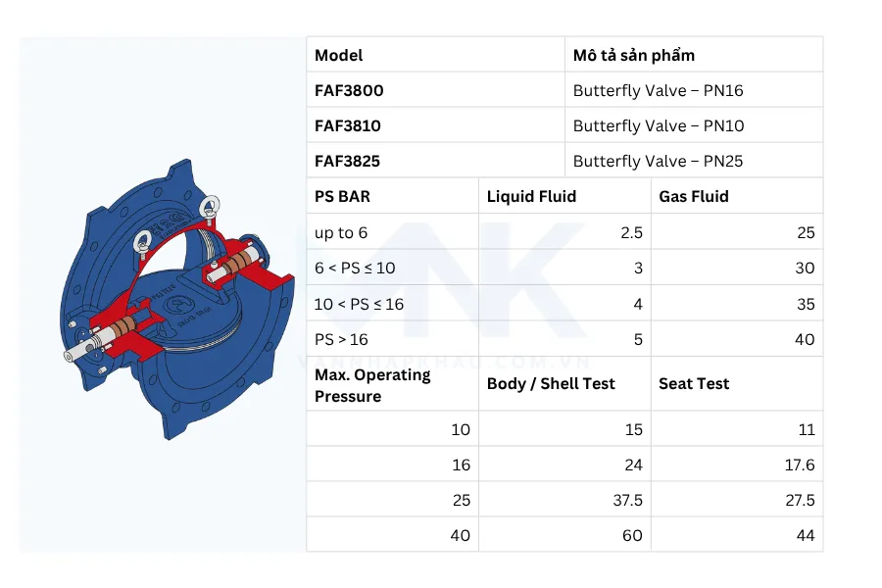Image resolution: width=882 pixels, height=588 pixels.
Task: Select the 'up to 6' row label
Action: (x=341, y=232)
